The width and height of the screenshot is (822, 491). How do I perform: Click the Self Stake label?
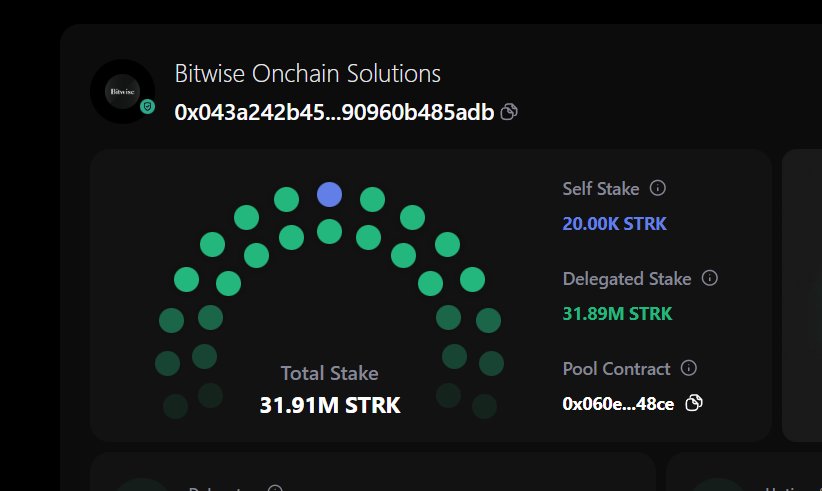pyautogui.click(x=601, y=188)
